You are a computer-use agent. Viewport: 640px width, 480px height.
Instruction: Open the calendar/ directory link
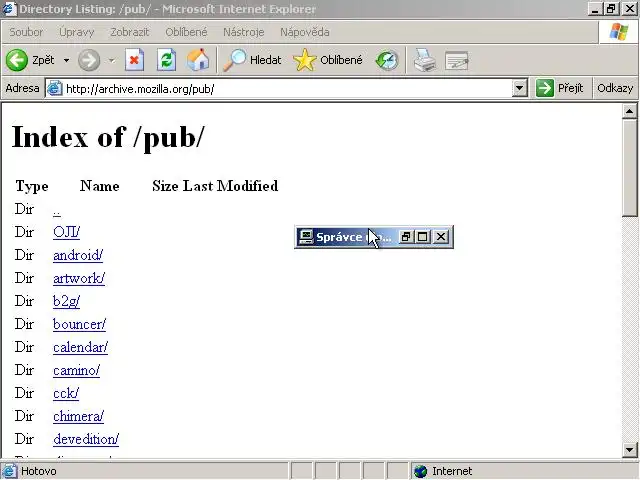80,347
